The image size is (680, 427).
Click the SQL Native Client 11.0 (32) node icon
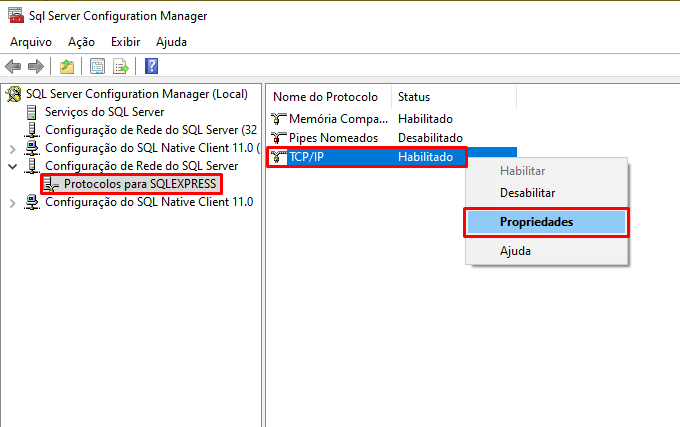point(32,148)
